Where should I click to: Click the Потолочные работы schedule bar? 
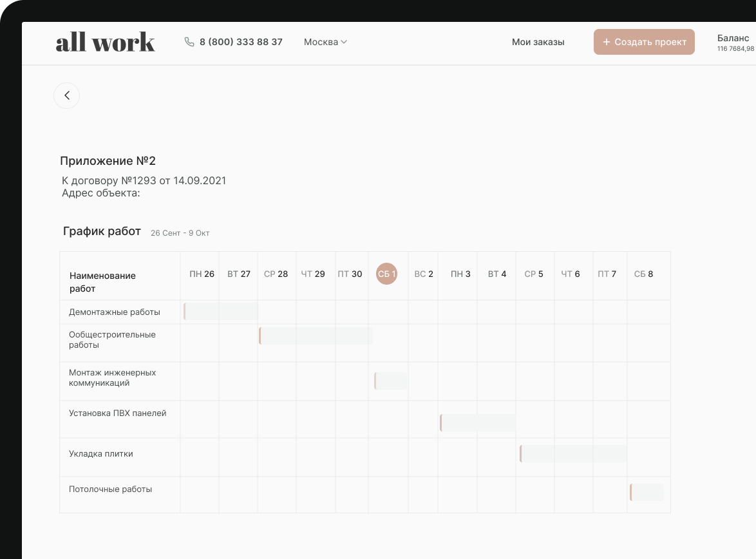coord(647,492)
